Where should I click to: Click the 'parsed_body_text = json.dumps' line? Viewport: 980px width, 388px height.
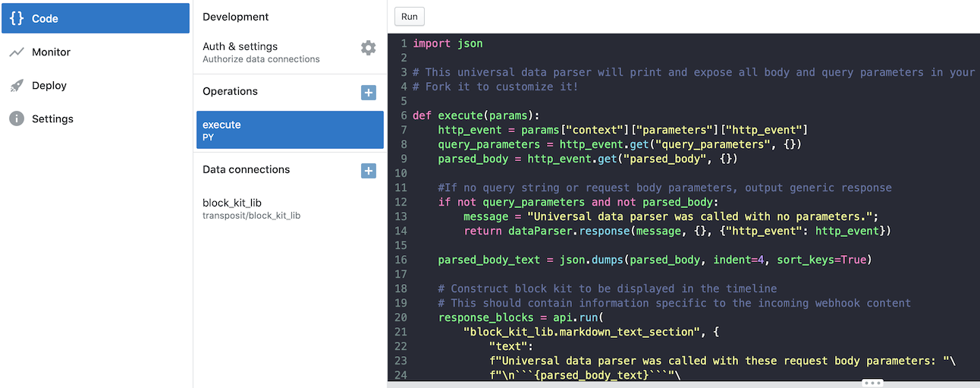pyautogui.click(x=655, y=260)
